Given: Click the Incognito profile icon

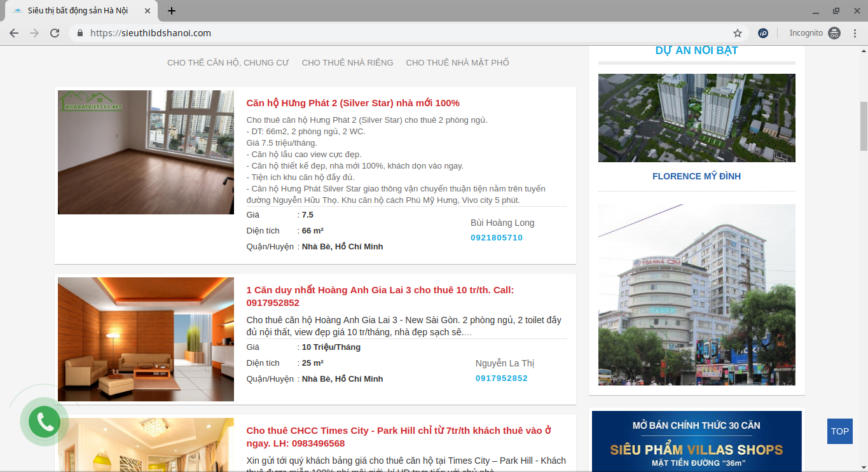Looking at the screenshot, I should click(834, 33).
